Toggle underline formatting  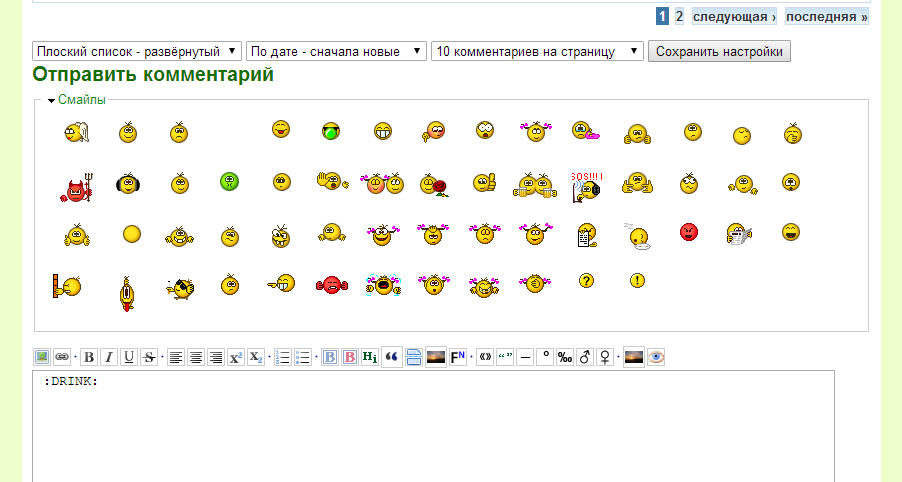pyautogui.click(x=129, y=357)
